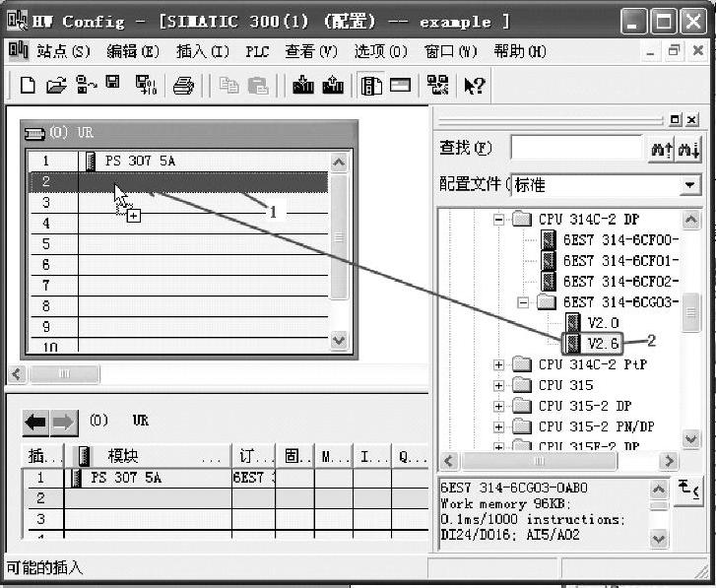Click the HW Config station menu icon
The image size is (716, 588).
tap(19, 50)
